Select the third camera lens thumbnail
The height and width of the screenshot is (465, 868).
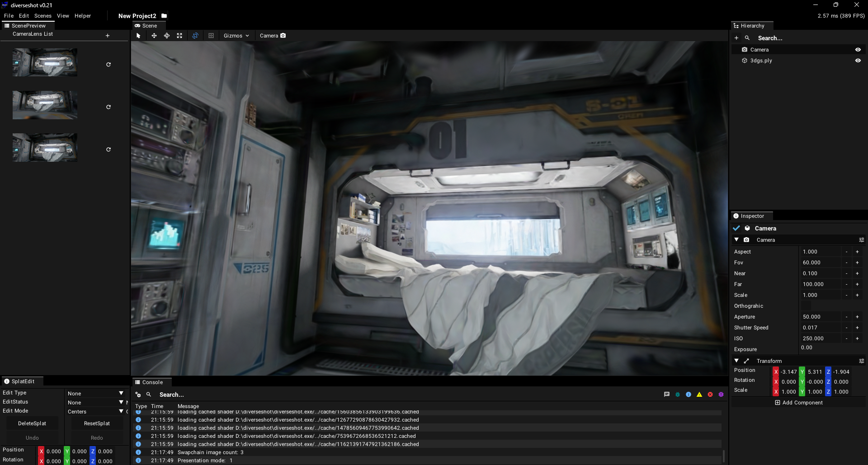pyautogui.click(x=45, y=147)
